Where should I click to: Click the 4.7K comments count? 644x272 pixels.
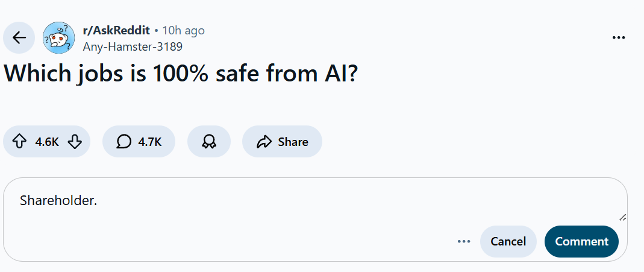click(150, 142)
